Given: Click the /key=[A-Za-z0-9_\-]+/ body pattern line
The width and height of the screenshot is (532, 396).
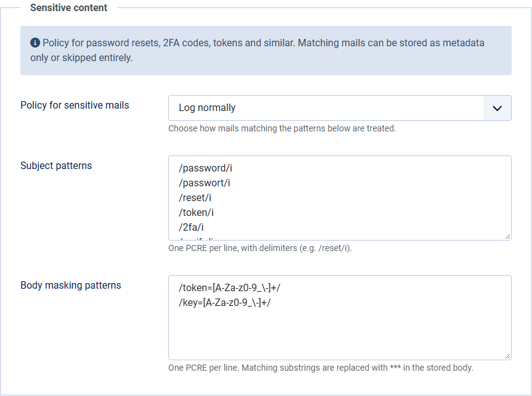Looking at the screenshot, I should (224, 303).
